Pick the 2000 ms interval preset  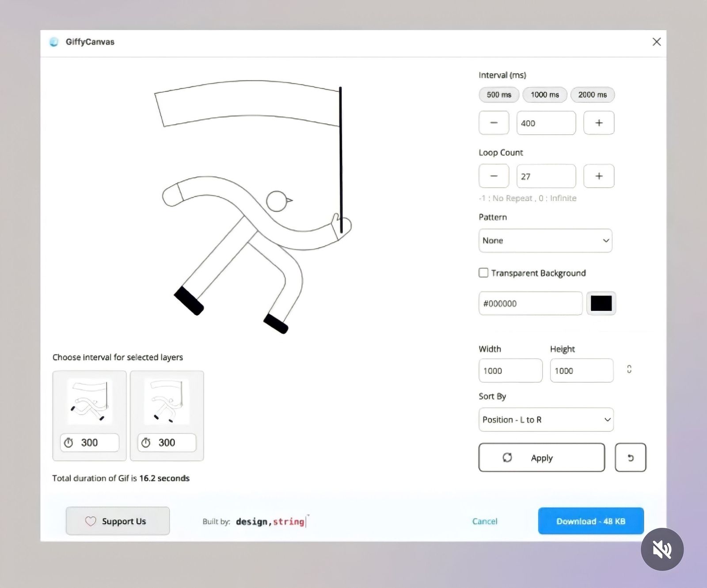[592, 95]
